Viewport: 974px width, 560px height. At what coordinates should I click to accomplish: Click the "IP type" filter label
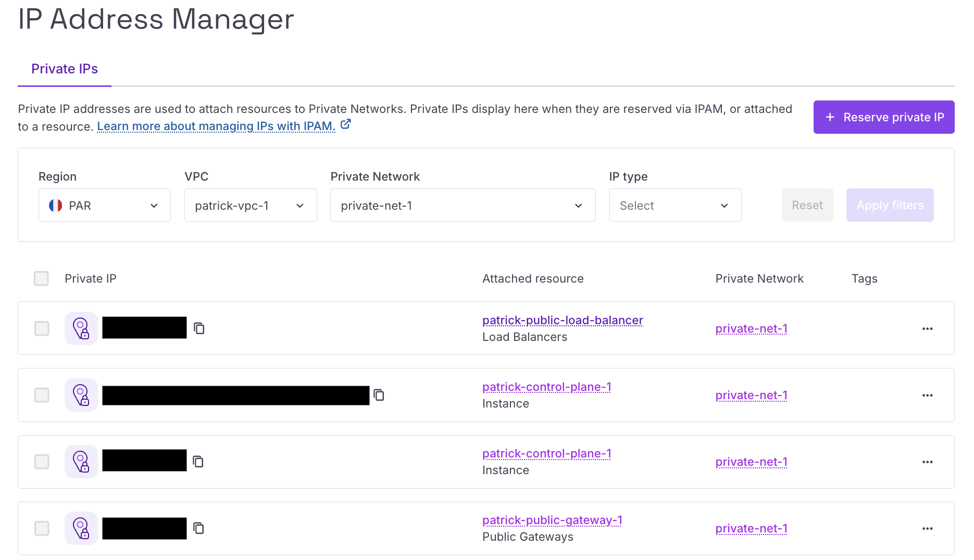[x=628, y=176]
